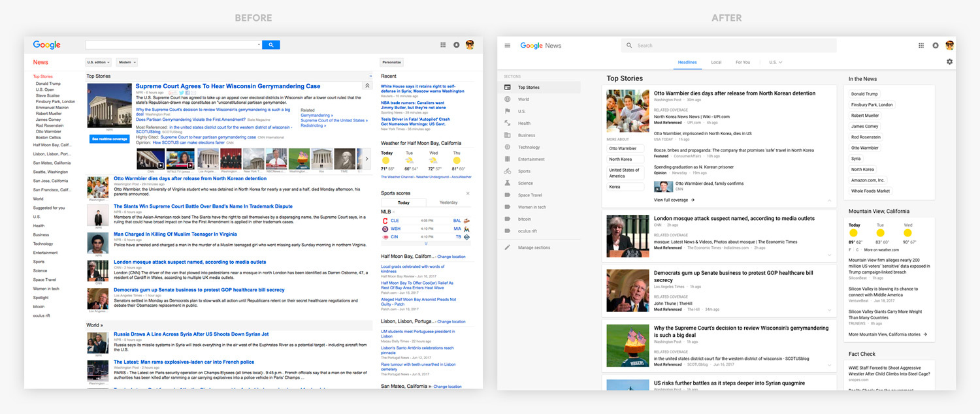This screenshot has height=414, width=980.
Task: Open the U.S. edition dropdown
Action: pos(98,62)
